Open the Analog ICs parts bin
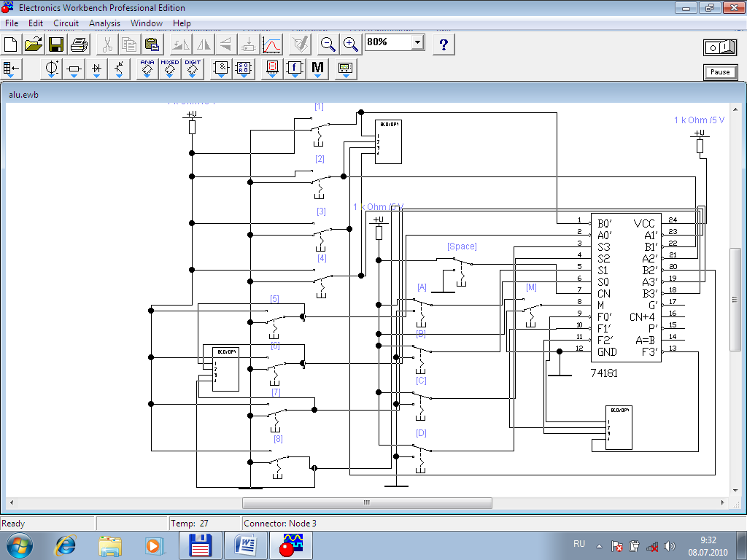Screen dimensions: 747x560 pyautogui.click(x=147, y=69)
